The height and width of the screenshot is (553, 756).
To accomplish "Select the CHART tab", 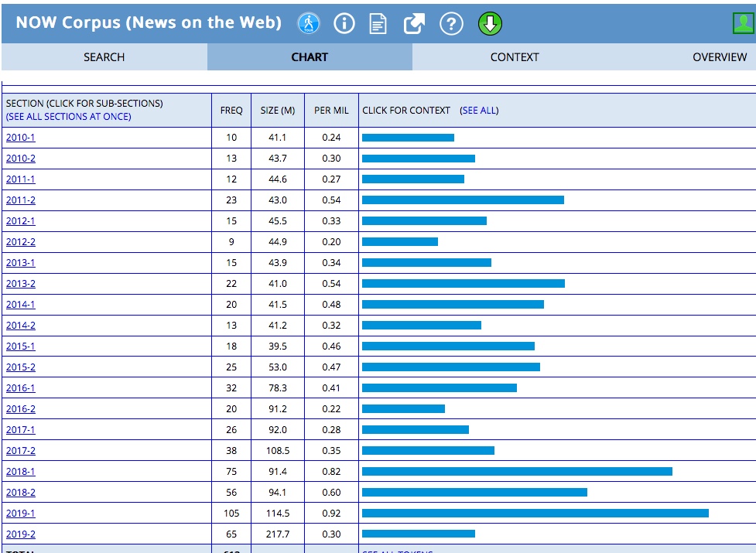I will point(310,56).
